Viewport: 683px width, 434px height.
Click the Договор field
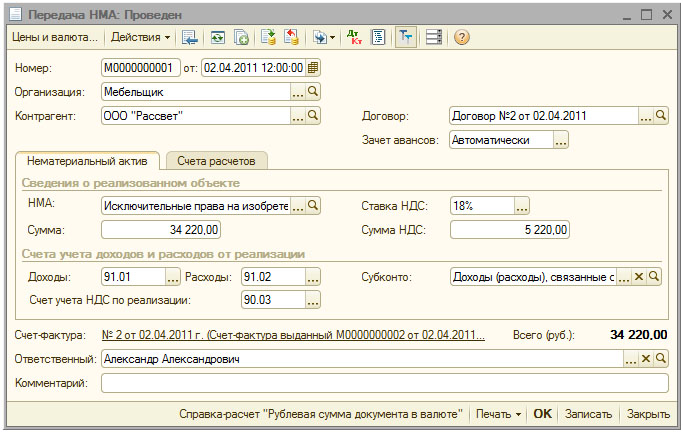[x=544, y=116]
